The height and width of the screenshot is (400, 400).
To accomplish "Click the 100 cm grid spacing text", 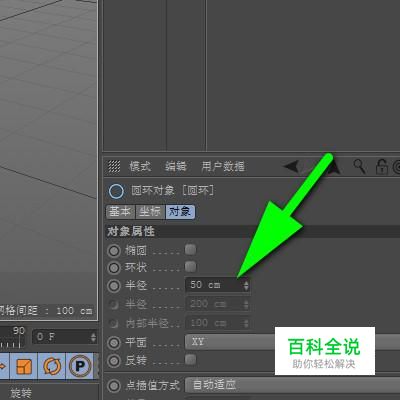I will click(74, 311).
